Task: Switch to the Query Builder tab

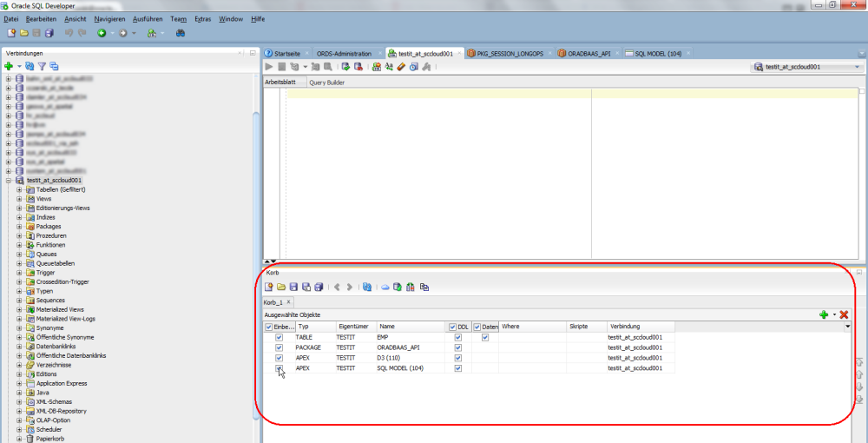Action: click(x=327, y=83)
